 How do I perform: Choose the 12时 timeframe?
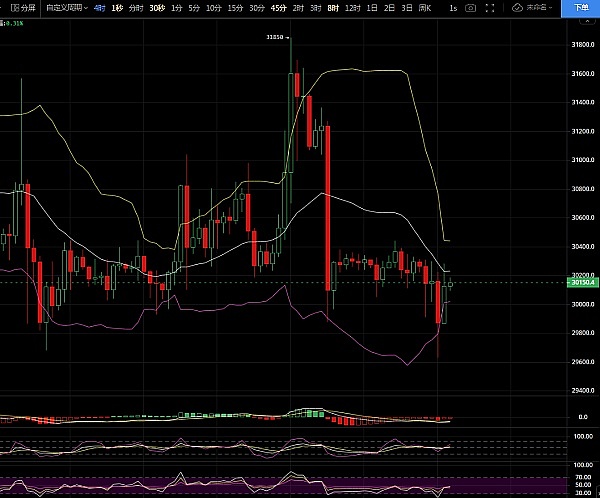352,8
